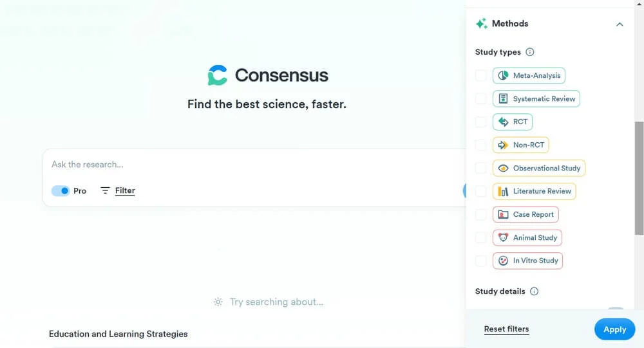This screenshot has height=348, width=644.
Task: Click the Literature Review books icon
Action: 503,192
